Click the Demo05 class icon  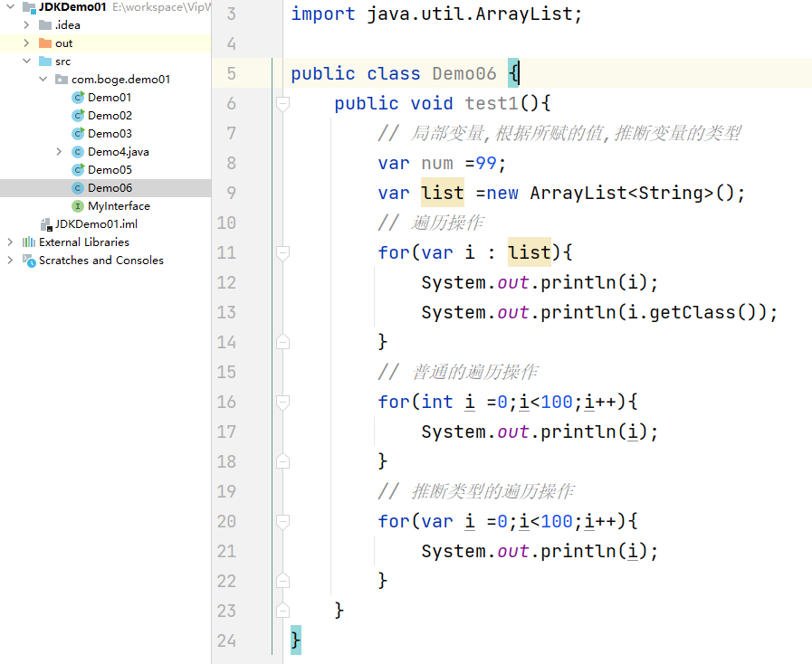pos(78,170)
